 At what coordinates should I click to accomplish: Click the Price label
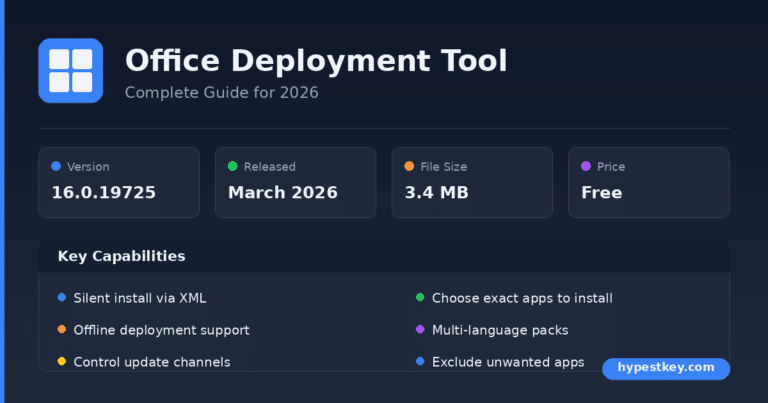[611, 166]
